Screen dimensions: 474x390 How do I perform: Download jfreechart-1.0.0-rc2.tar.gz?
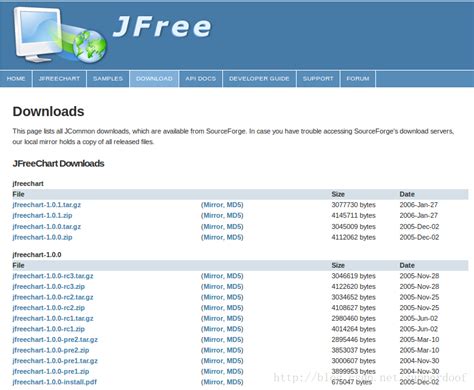tap(53, 297)
